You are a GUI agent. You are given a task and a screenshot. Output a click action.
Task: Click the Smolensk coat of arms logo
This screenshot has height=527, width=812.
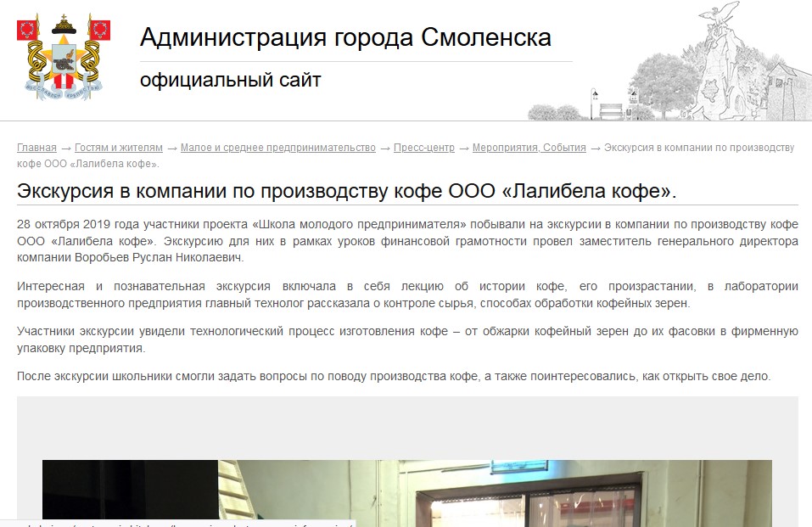[x=64, y=57]
